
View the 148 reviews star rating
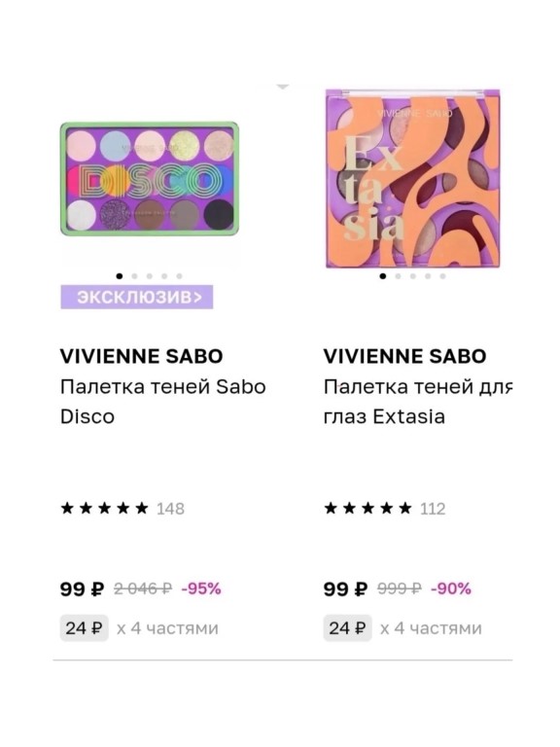(x=122, y=509)
